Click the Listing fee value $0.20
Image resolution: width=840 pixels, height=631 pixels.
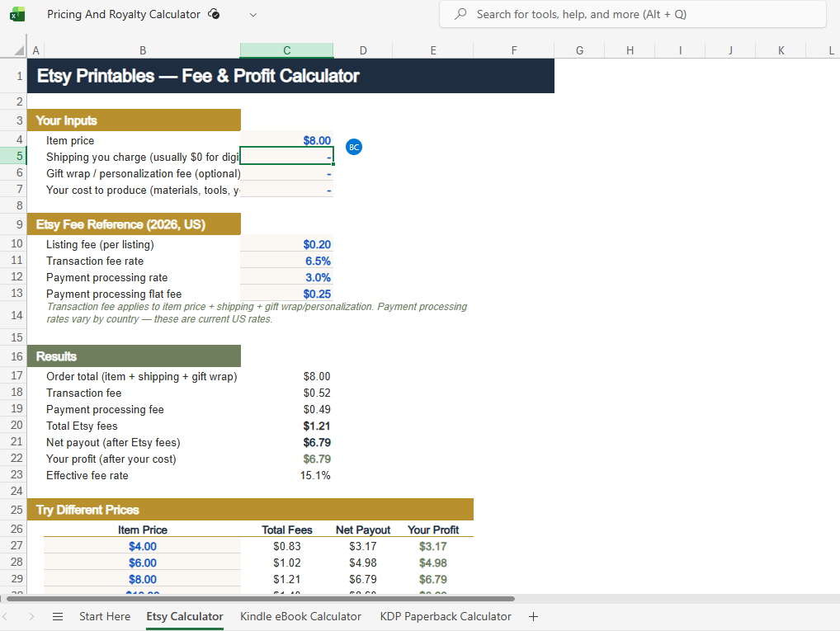(286, 244)
